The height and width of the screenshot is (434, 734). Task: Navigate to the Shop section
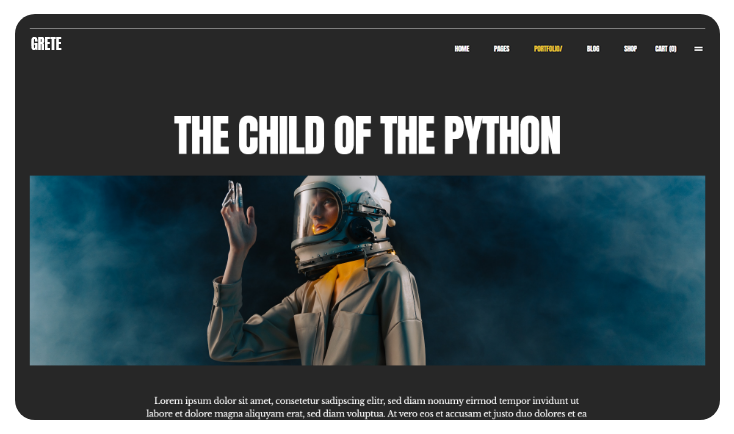[x=630, y=48]
